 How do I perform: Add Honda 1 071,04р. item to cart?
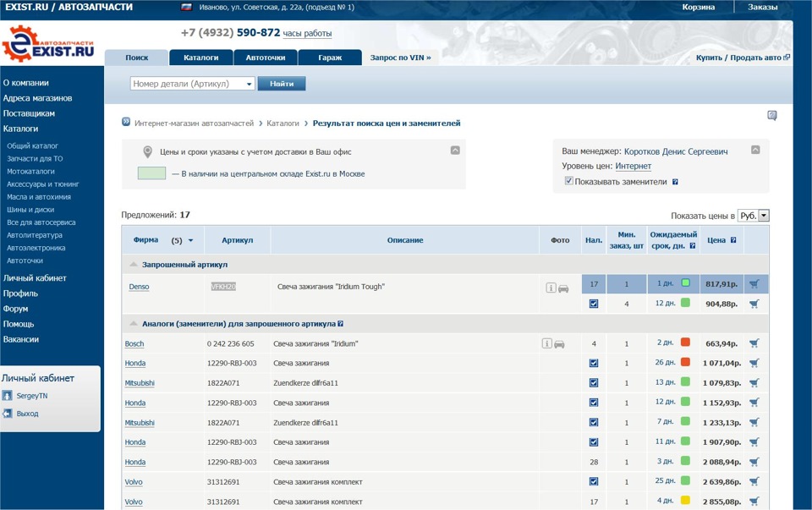754,363
